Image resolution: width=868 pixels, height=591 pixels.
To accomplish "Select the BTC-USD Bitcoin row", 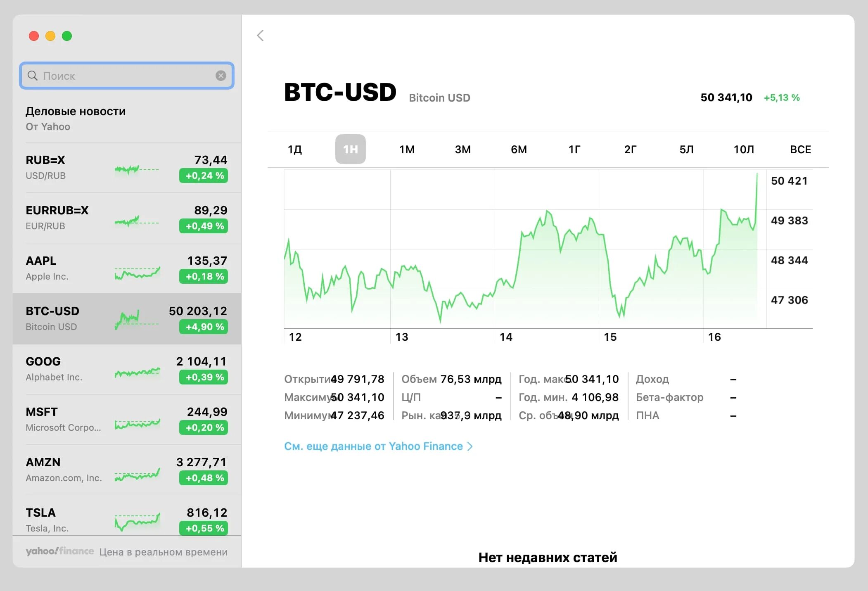I will click(127, 319).
